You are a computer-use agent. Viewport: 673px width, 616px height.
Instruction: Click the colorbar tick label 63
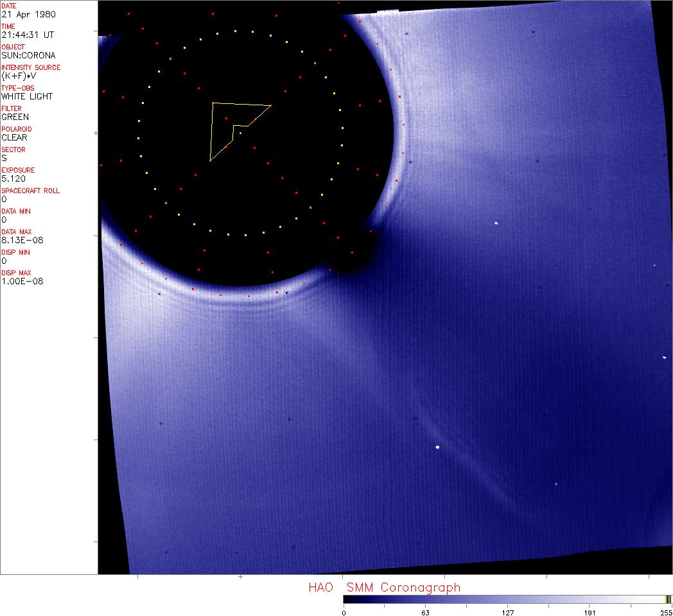coord(425,612)
